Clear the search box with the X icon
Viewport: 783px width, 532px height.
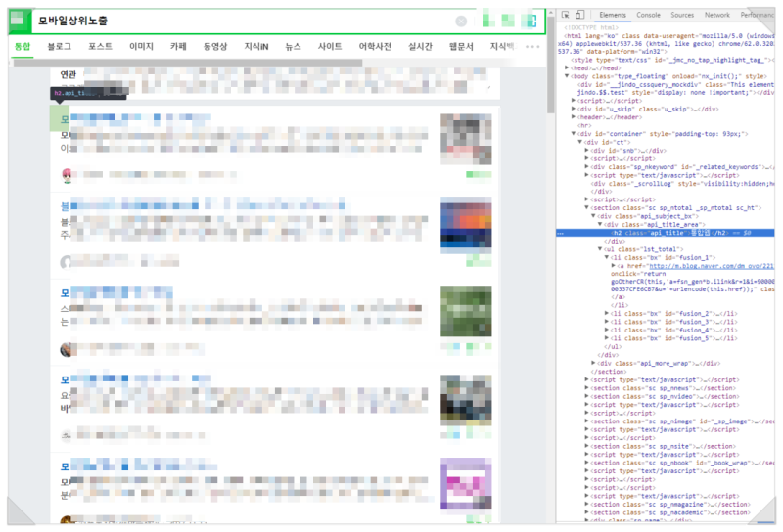pyautogui.click(x=461, y=22)
